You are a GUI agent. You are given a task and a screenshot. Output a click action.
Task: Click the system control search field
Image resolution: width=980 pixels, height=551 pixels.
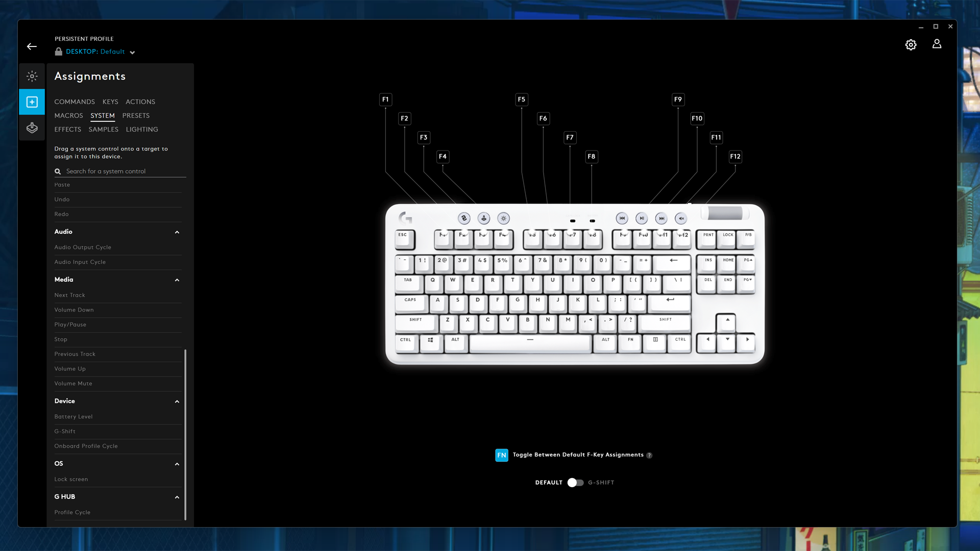point(123,171)
